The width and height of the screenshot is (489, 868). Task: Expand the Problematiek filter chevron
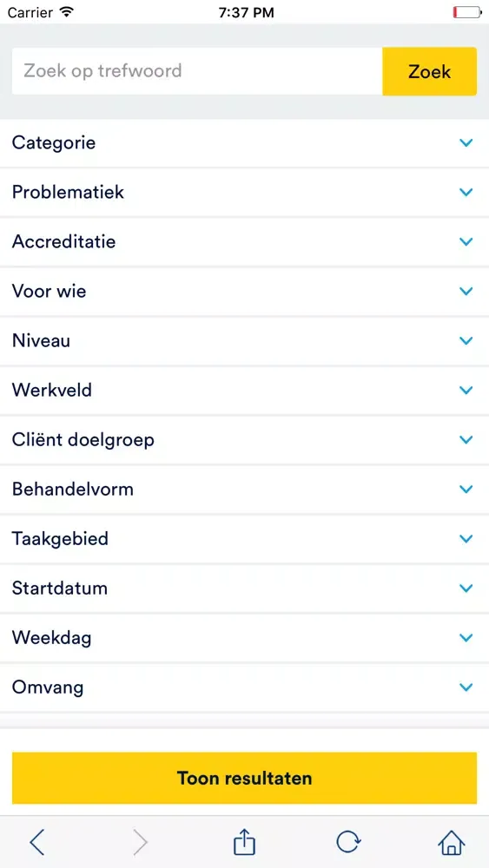pos(466,192)
